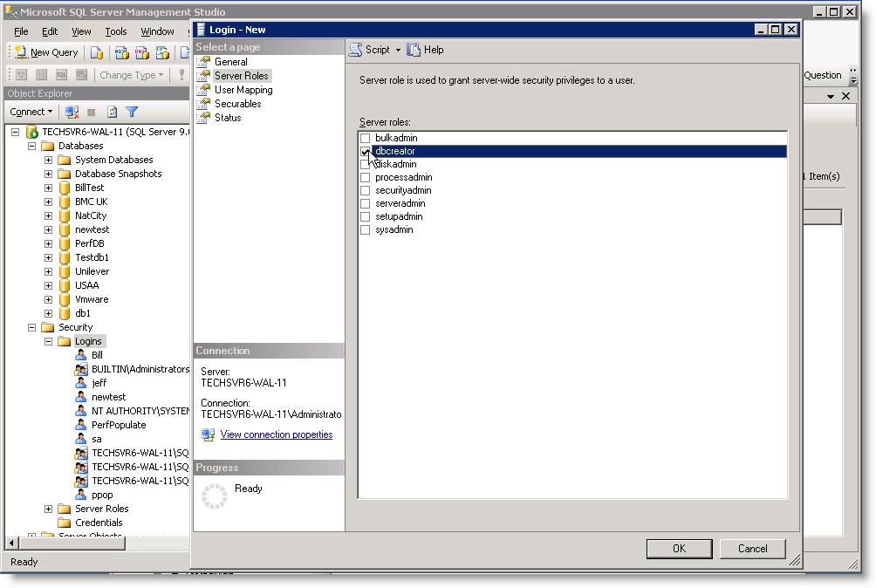Open the Script dropdown arrow
Image resolution: width=876 pixels, height=588 pixels.
398,51
